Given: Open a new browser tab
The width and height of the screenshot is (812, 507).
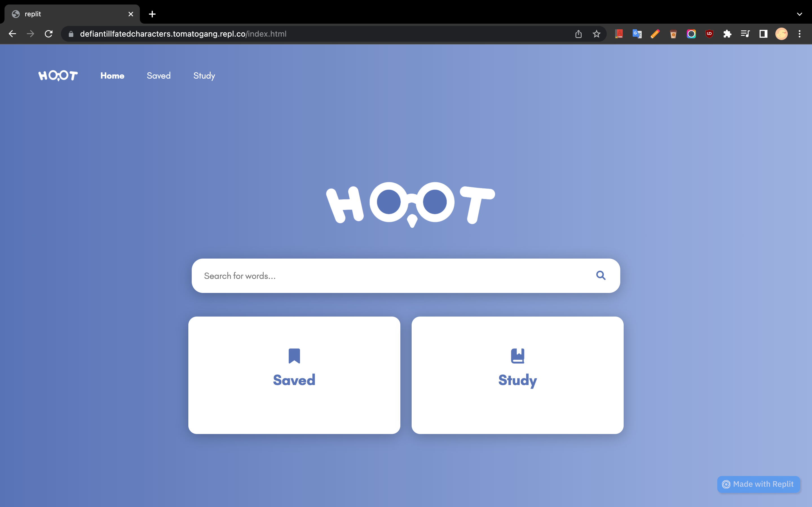Looking at the screenshot, I should (x=152, y=14).
